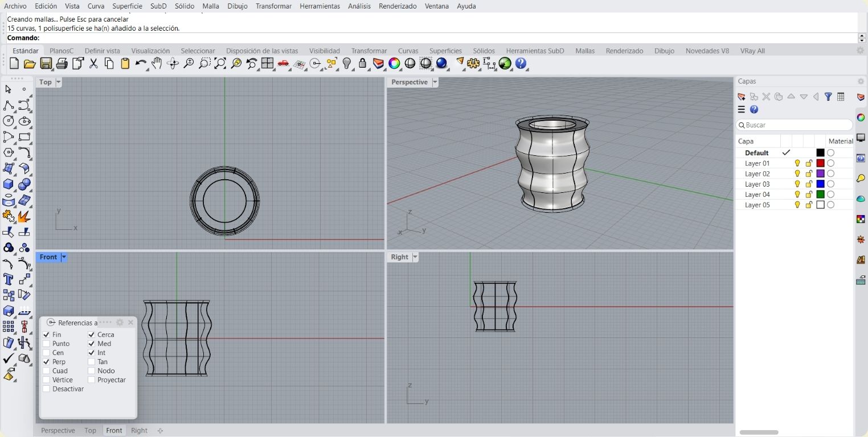
Task: Print using the printer icon
Action: (x=62, y=64)
